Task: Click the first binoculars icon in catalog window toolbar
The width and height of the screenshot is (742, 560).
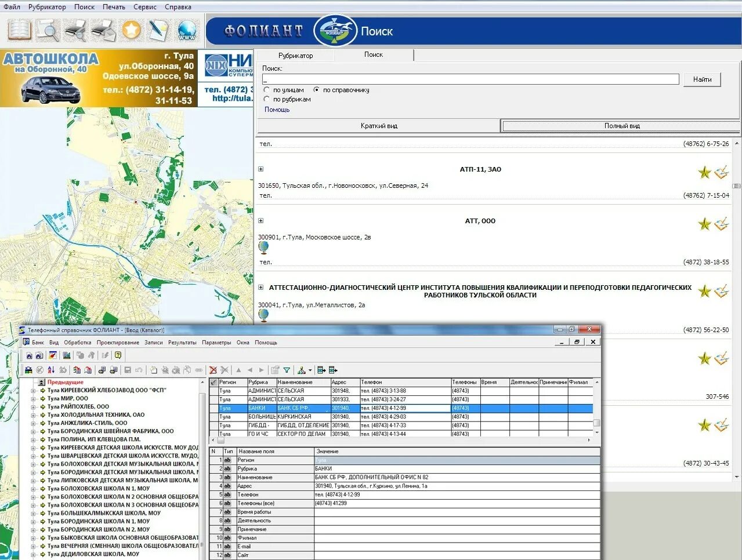Action: tap(29, 355)
